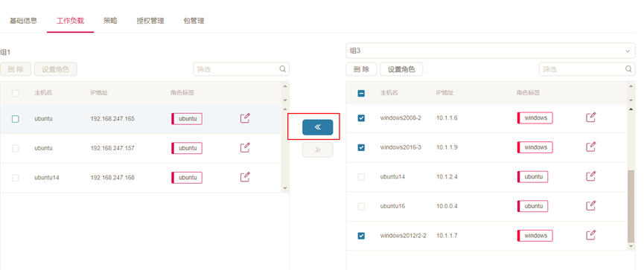Expand the 组3 group dropdown
The height and width of the screenshot is (270, 644).
click(491, 51)
